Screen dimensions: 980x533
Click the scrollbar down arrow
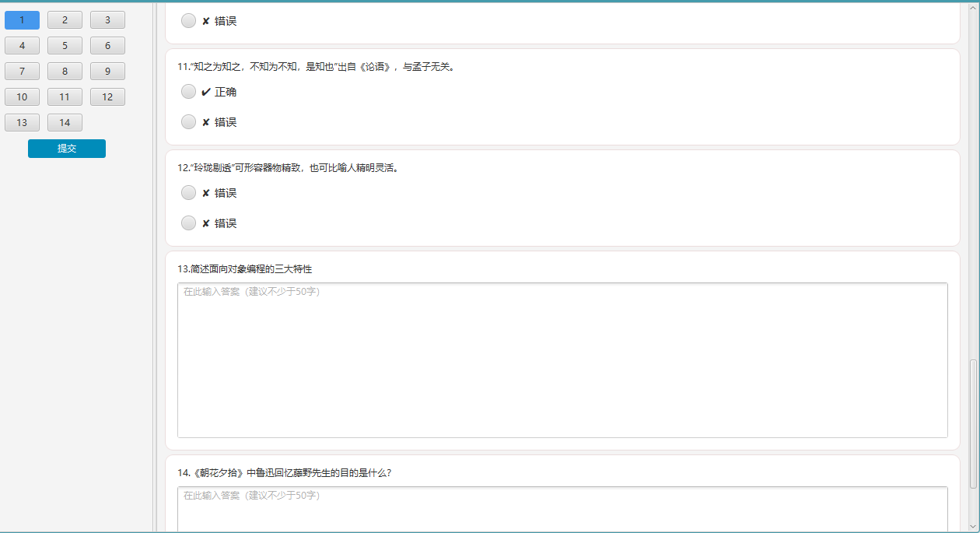(973, 528)
